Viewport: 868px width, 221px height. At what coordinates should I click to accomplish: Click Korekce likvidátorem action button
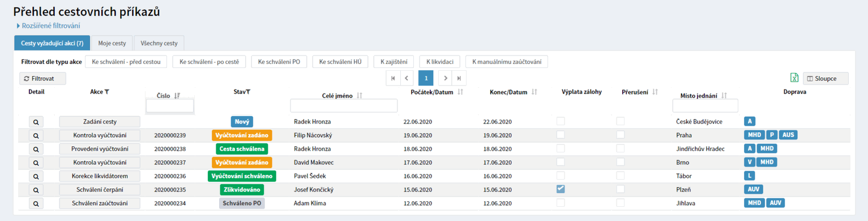coord(100,176)
